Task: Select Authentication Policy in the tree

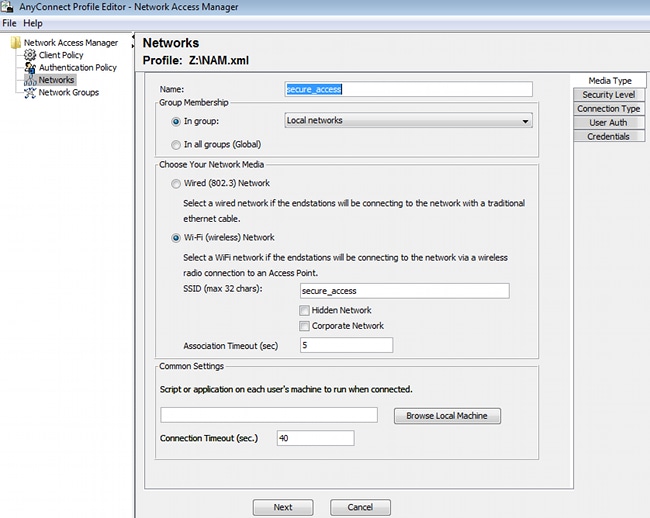Action: click(x=78, y=68)
